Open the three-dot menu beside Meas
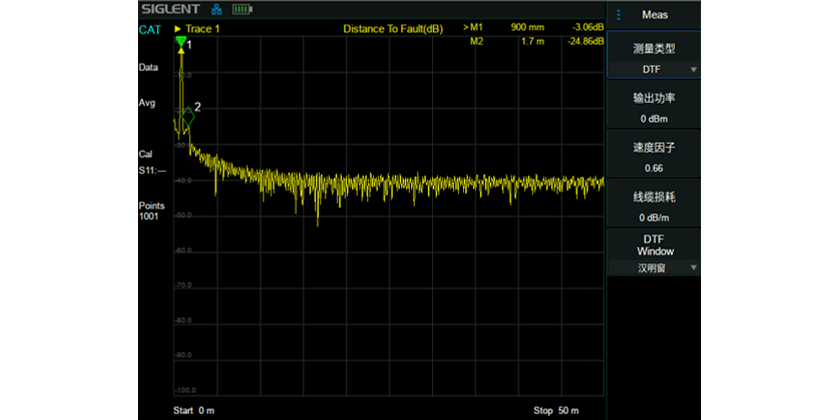This screenshot has width=840, height=420. (x=619, y=15)
